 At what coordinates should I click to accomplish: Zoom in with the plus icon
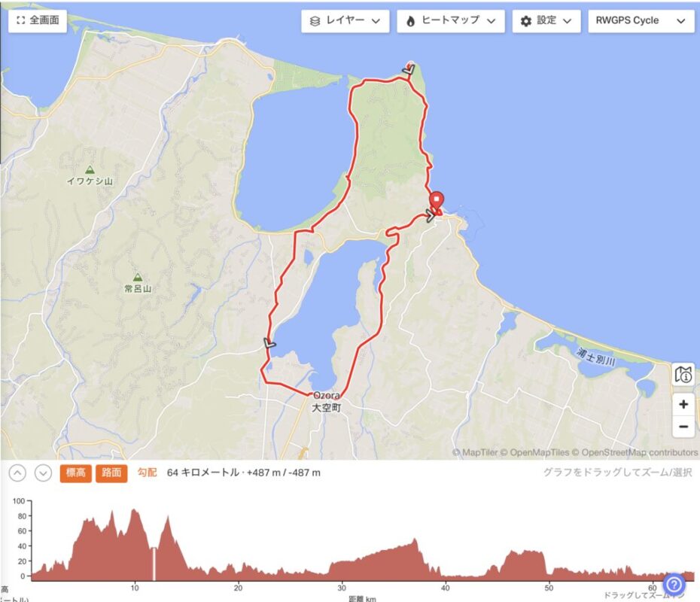(x=683, y=404)
